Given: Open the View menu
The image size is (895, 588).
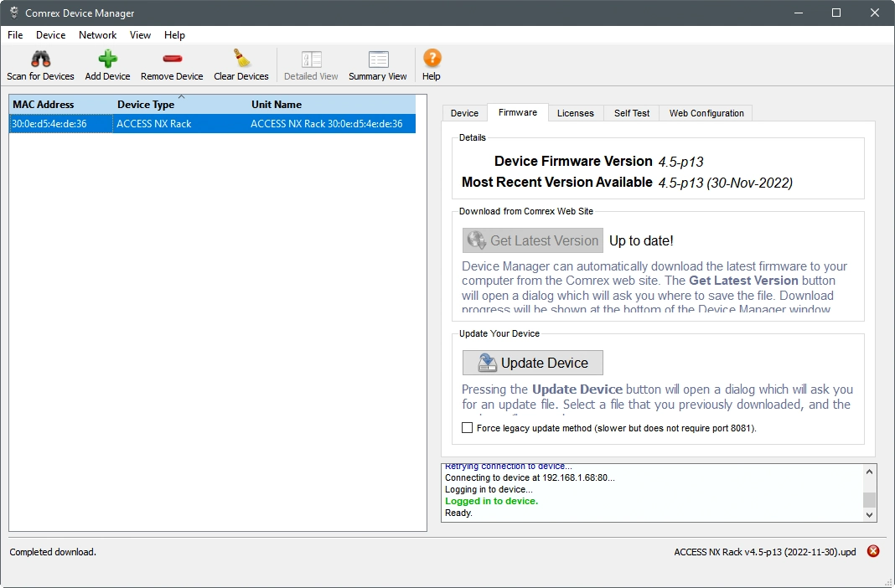Looking at the screenshot, I should click(x=140, y=35).
